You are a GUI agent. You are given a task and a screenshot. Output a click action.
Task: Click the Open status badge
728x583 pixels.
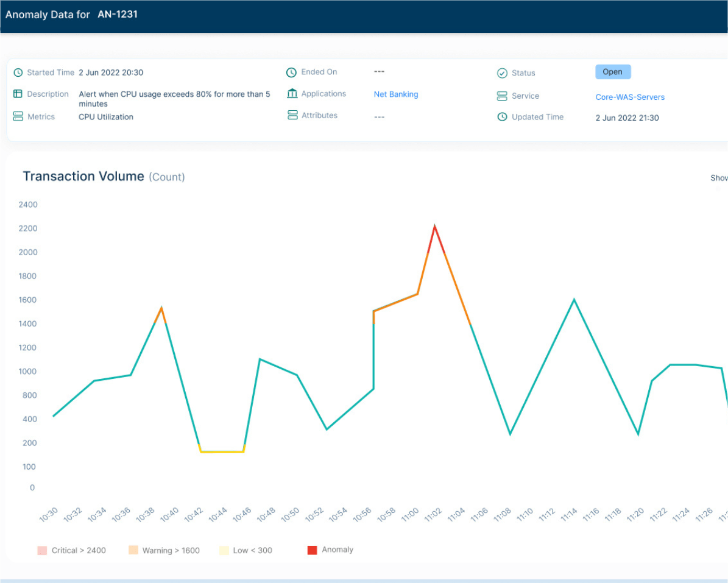pyautogui.click(x=612, y=72)
